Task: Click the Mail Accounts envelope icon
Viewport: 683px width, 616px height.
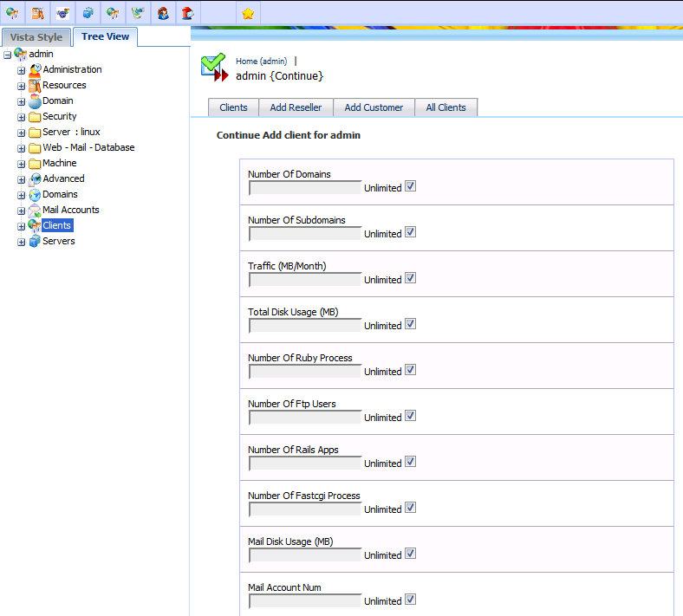Action: click(x=35, y=211)
